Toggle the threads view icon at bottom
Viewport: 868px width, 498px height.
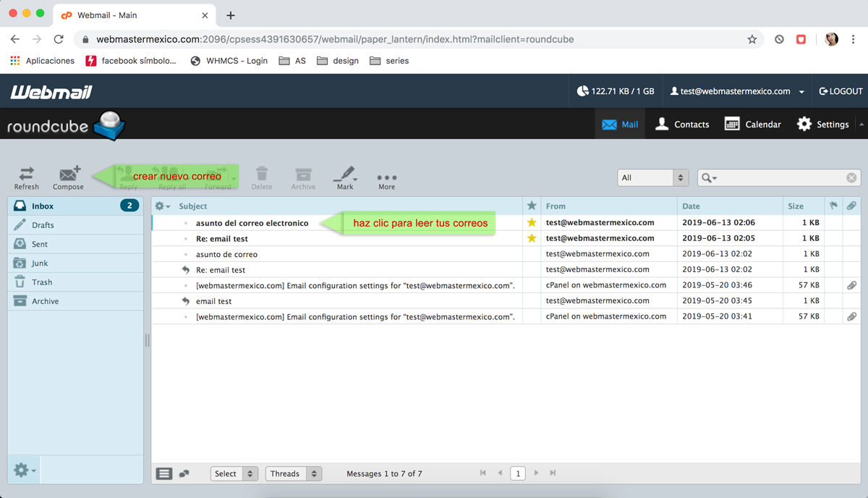coord(184,473)
